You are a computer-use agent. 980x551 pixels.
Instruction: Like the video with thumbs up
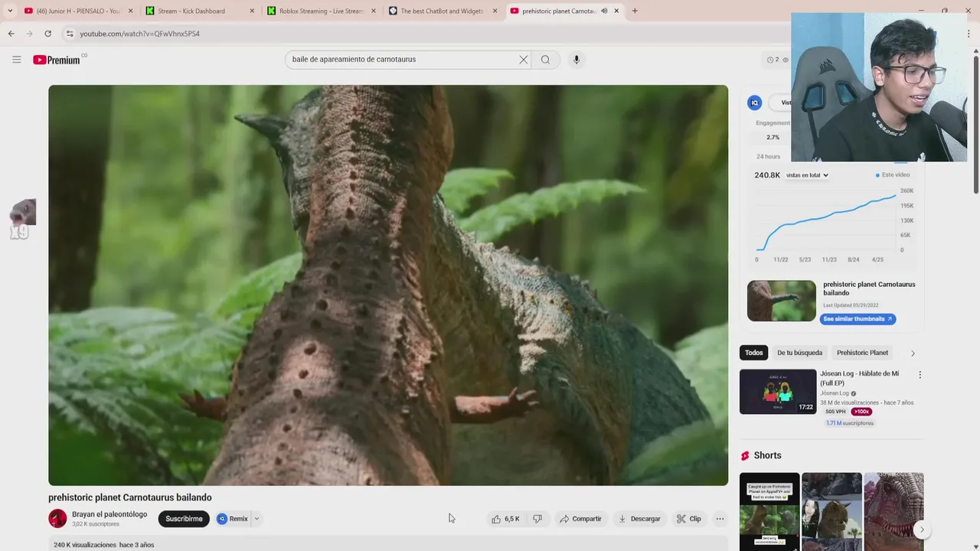click(505, 519)
